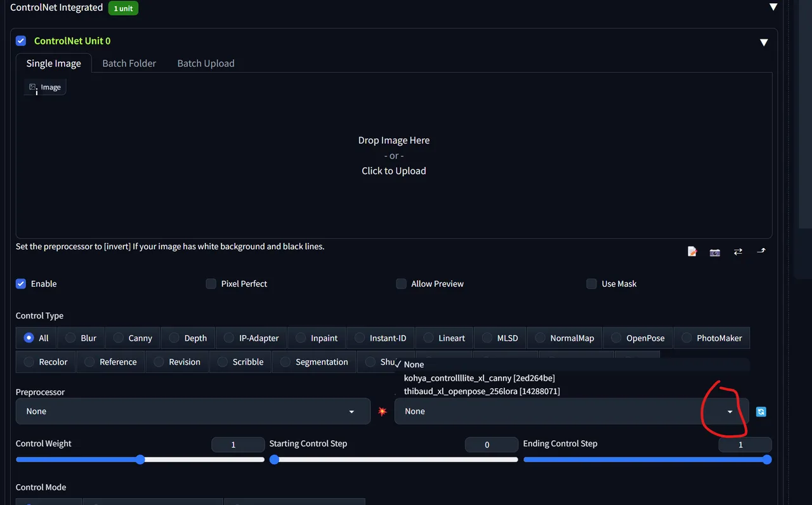Choose the Depth control type
Image resolution: width=812 pixels, height=505 pixels.
coord(188,338)
